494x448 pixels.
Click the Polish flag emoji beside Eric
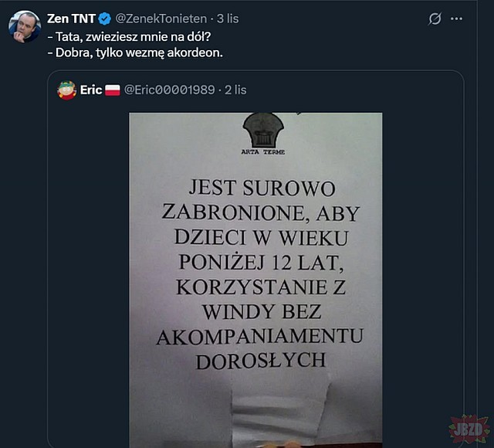[x=113, y=90]
